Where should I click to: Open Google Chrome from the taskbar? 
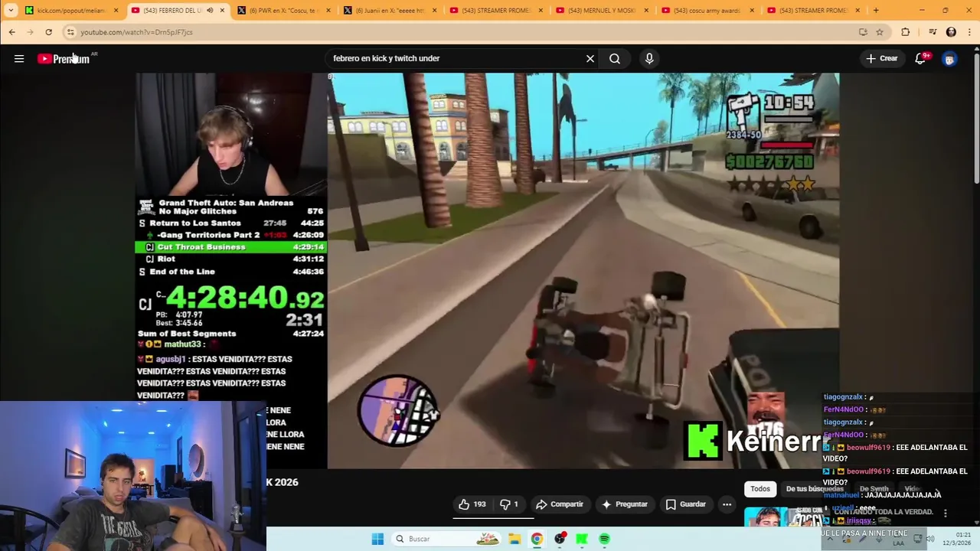[537, 539]
